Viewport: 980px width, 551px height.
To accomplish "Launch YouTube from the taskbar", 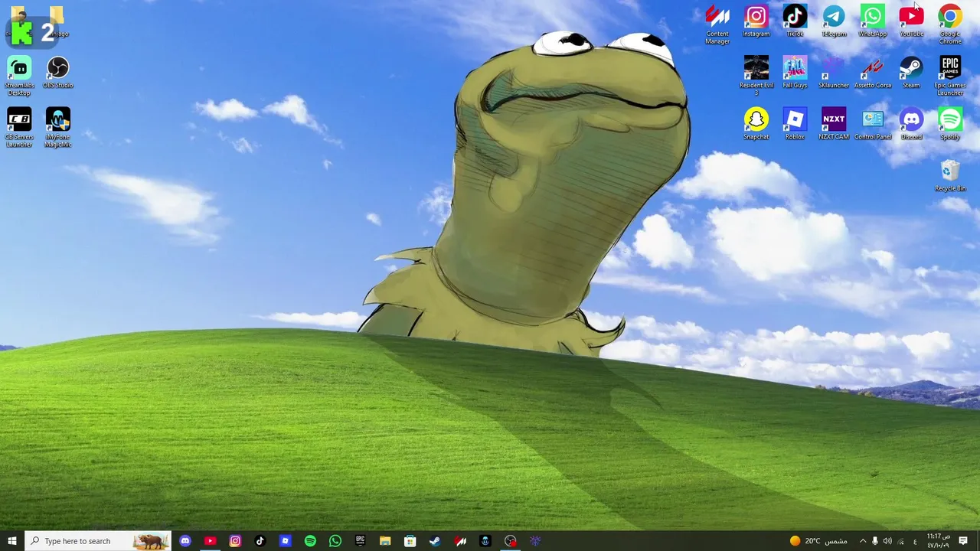I will pyautogui.click(x=210, y=541).
